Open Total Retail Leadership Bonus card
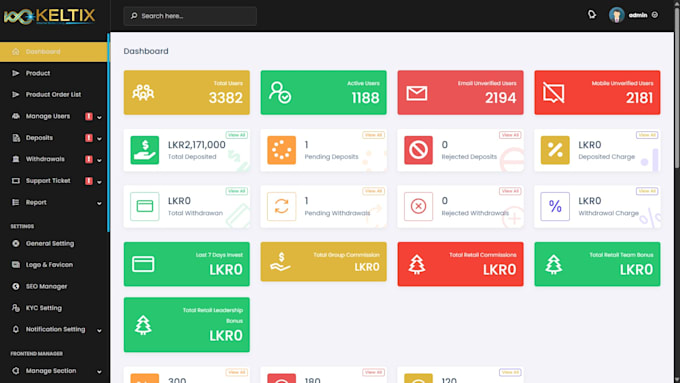This screenshot has height=383, width=680. [x=186, y=324]
